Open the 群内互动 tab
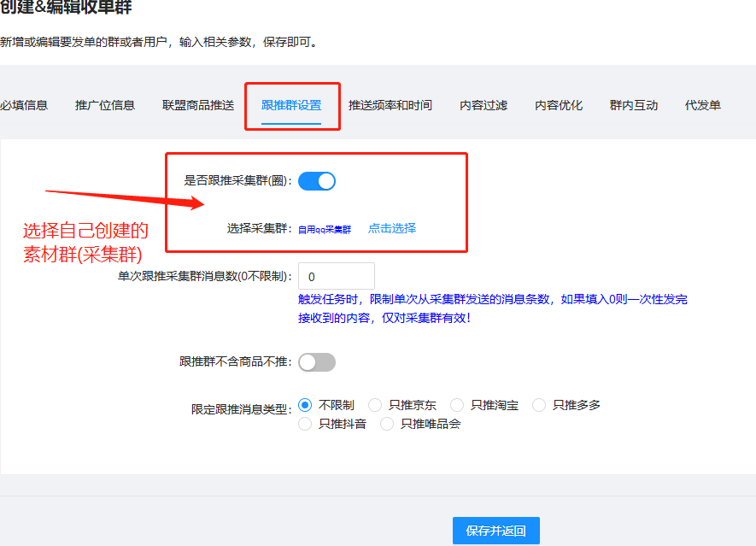Image resolution: width=756 pixels, height=546 pixels. [x=634, y=105]
